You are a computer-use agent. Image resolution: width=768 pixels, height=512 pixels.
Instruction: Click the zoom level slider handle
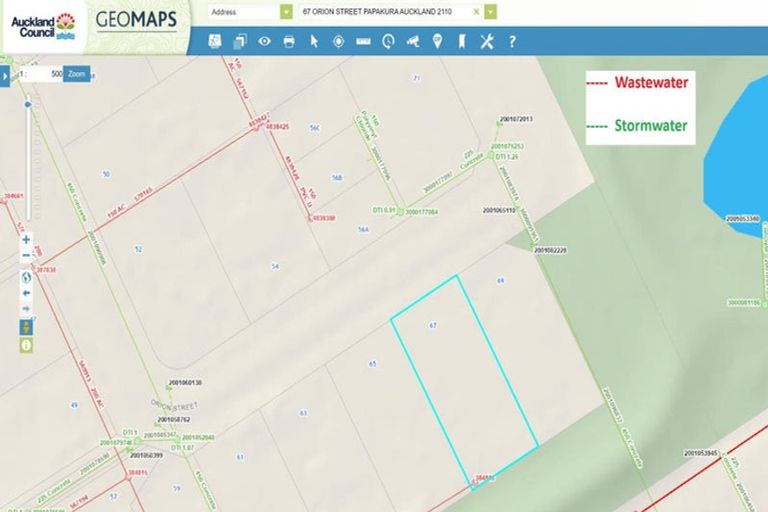pos(27,104)
